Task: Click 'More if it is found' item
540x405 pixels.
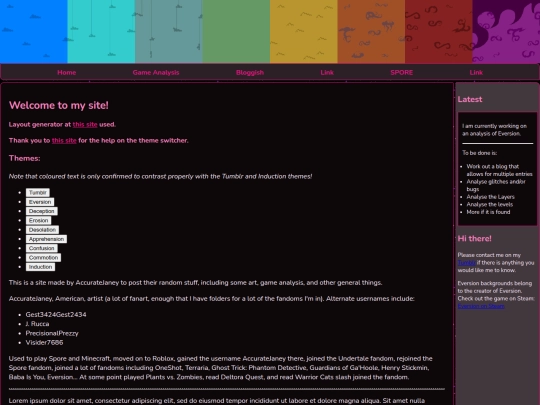Action: coord(488,212)
